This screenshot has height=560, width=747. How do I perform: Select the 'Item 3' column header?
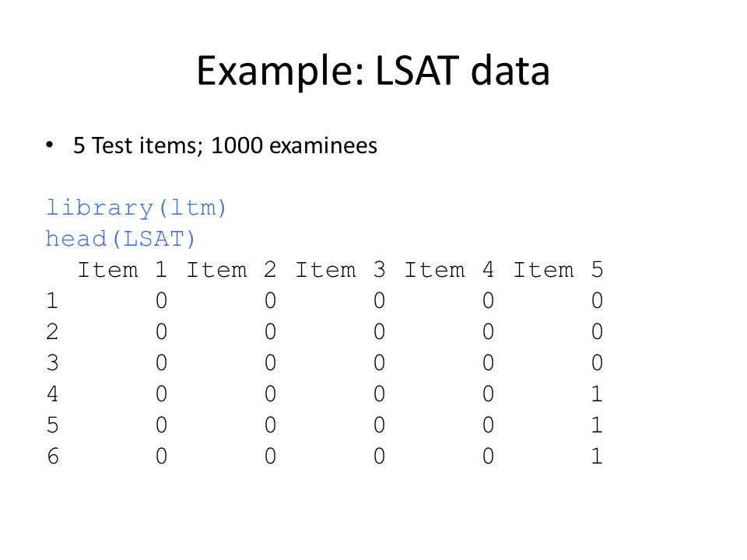pyautogui.click(x=340, y=270)
